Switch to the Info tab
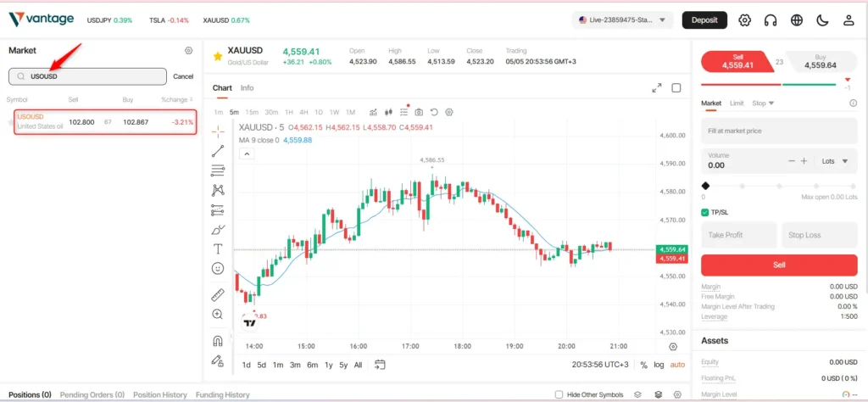868x402 pixels. click(247, 88)
